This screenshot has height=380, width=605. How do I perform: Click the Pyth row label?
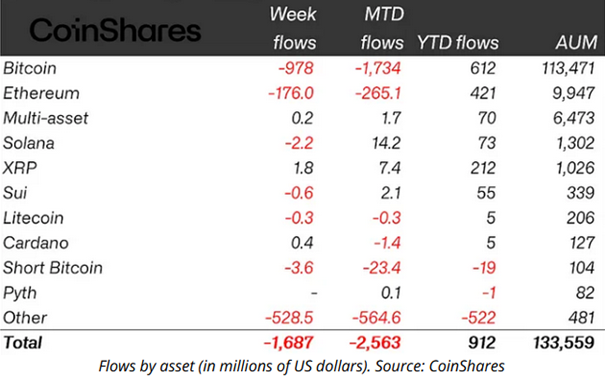20,294
